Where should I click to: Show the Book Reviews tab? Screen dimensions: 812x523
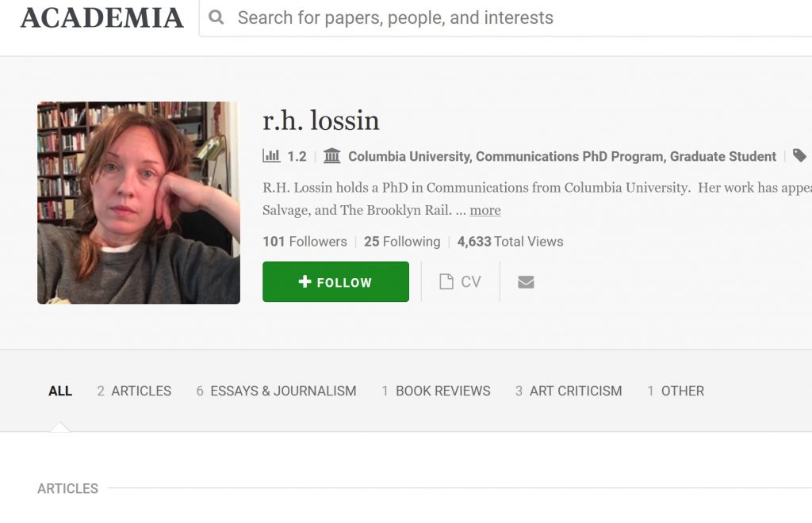436,391
